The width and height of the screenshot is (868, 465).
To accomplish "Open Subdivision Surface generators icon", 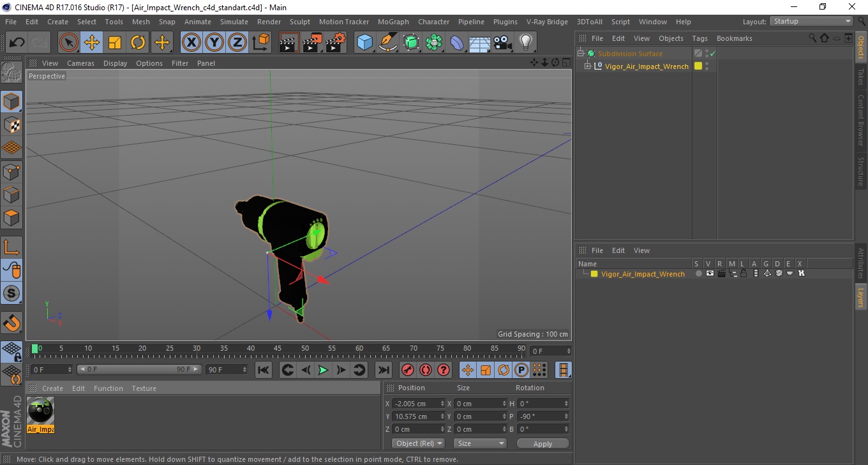I will click(x=411, y=43).
